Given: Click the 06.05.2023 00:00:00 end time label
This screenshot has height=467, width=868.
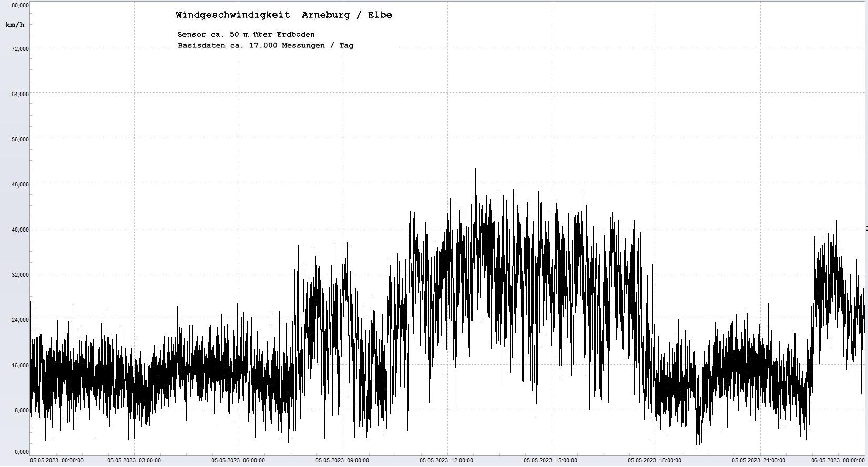Looking at the screenshot, I should 838,461.
